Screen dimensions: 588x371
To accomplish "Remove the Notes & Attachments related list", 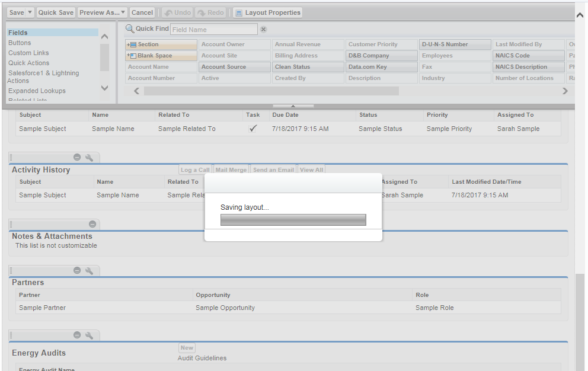I will tap(92, 224).
